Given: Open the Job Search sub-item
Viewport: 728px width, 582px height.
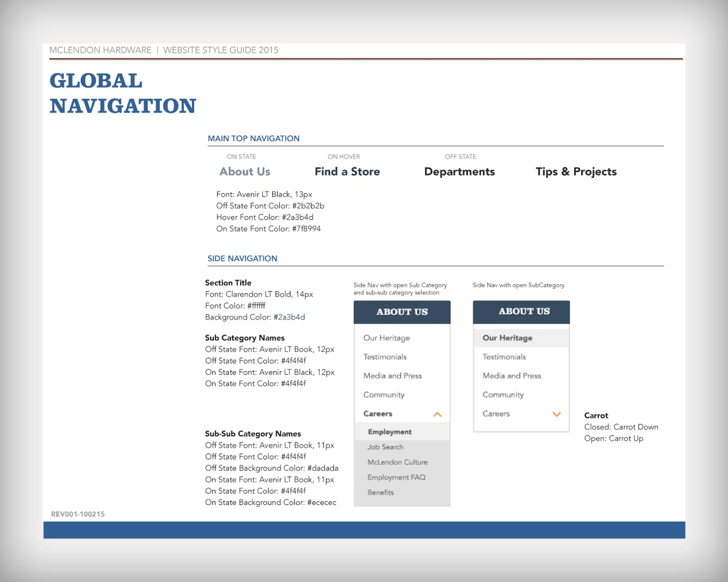Looking at the screenshot, I should (x=385, y=447).
